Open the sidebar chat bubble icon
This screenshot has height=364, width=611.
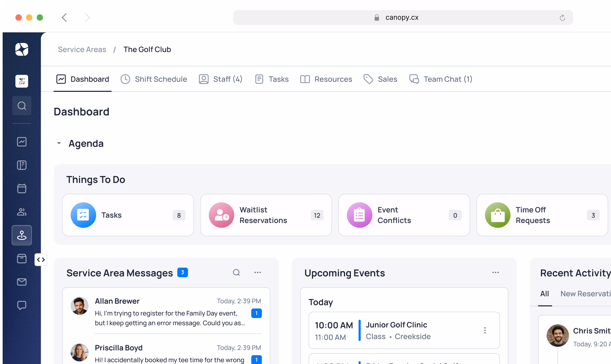click(x=22, y=305)
